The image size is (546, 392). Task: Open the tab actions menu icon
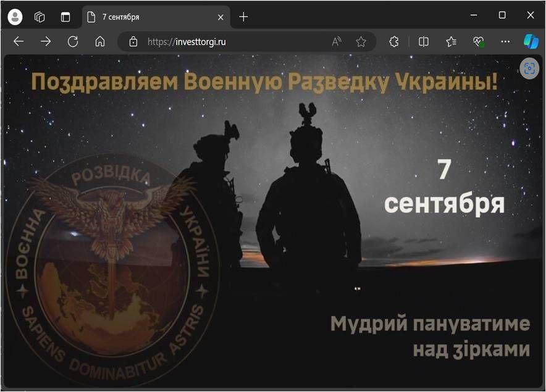tap(65, 17)
